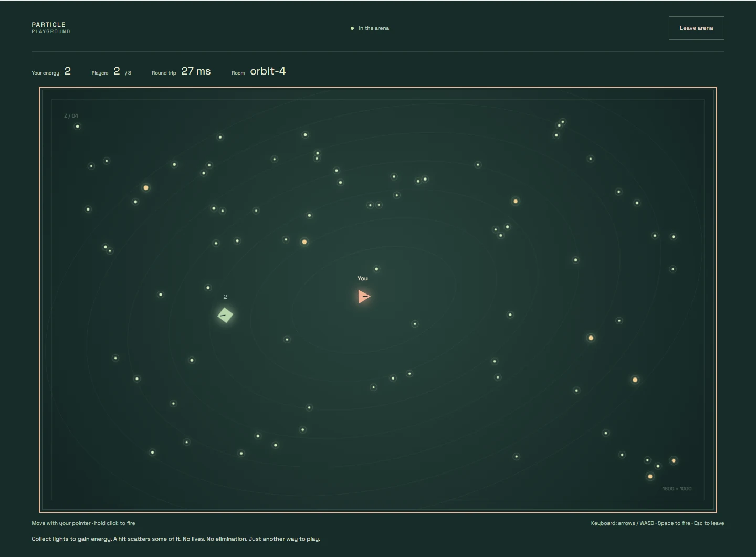Click your orange arrow ship labeled You
This screenshot has height=557, width=756.
[364, 297]
